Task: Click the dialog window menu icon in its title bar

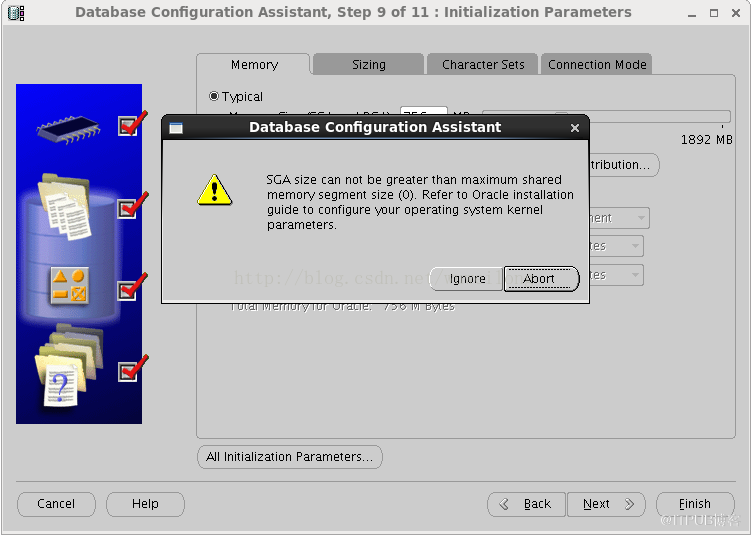Action: [x=176, y=127]
